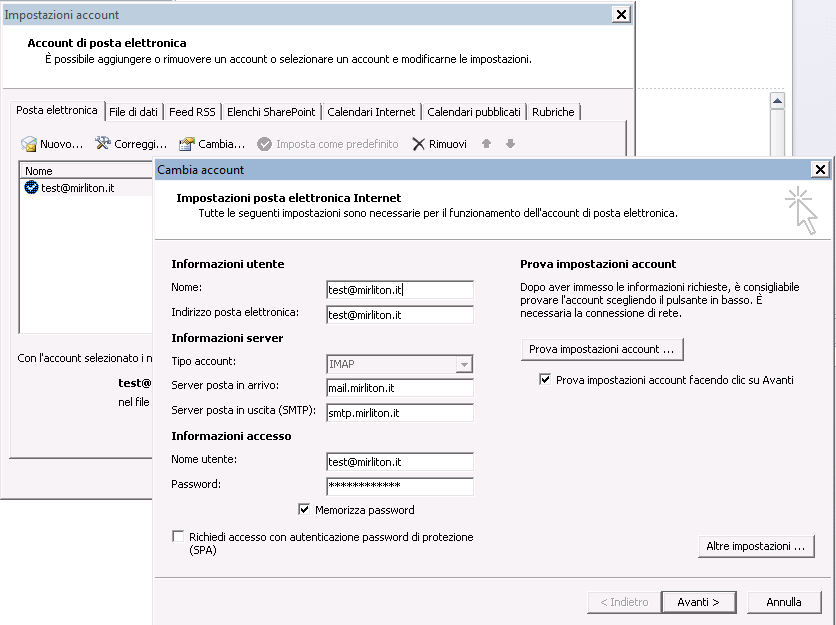Click the scrollbar up arrow behind dialogs
Image resolution: width=836 pixels, height=625 pixels.
click(777, 100)
